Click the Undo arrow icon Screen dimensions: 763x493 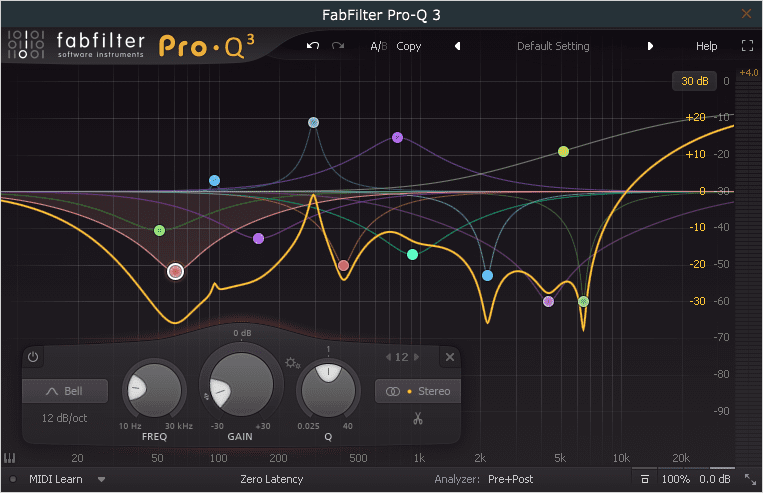coord(313,46)
